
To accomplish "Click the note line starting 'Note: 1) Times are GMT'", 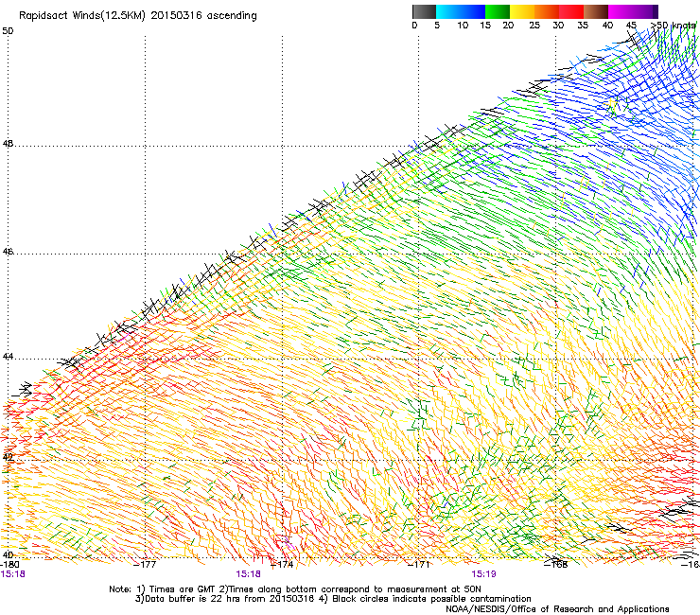I will click(295, 589).
